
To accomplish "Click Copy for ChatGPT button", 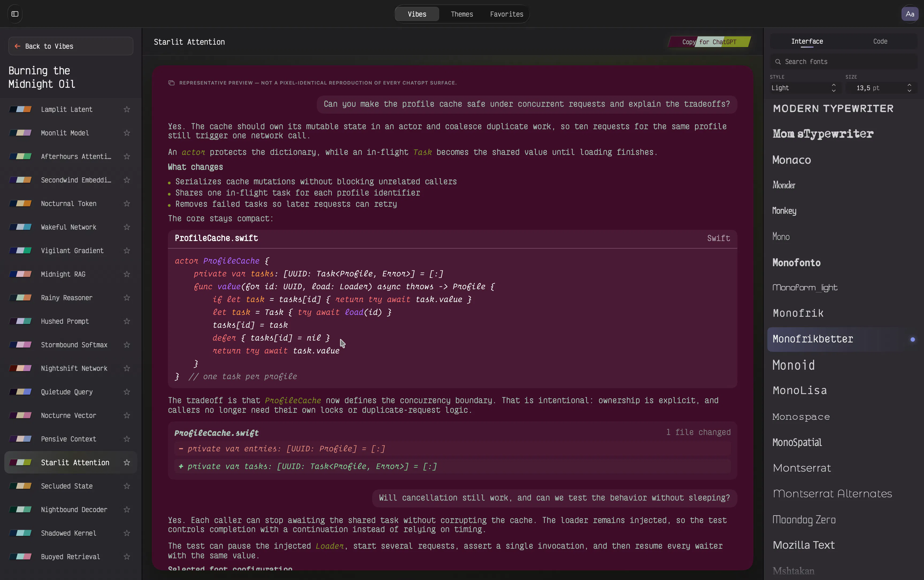I will pos(709,42).
